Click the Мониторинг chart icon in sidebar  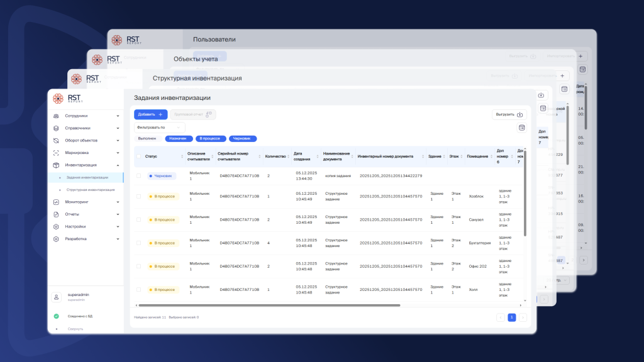pos(56,202)
